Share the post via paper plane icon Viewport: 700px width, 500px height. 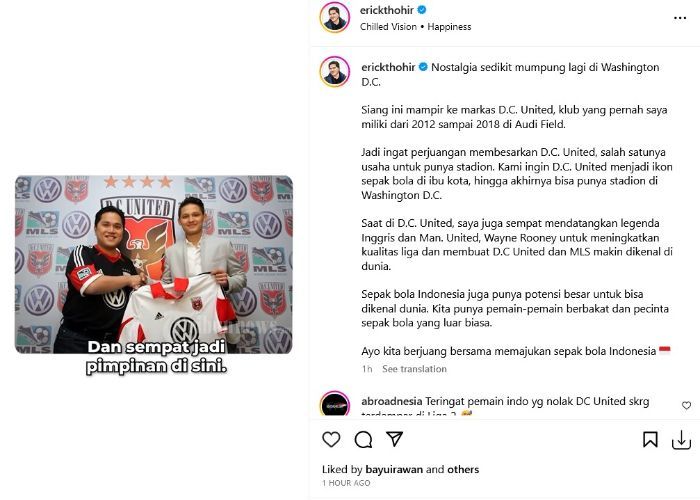point(395,439)
